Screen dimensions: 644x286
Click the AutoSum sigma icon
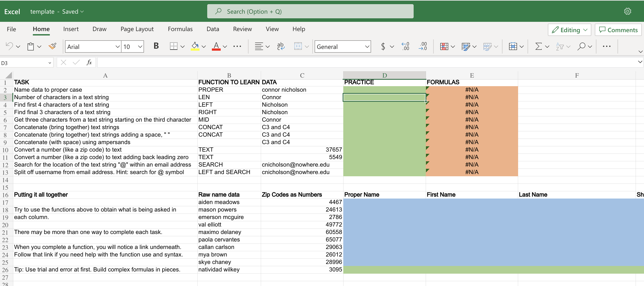(538, 46)
